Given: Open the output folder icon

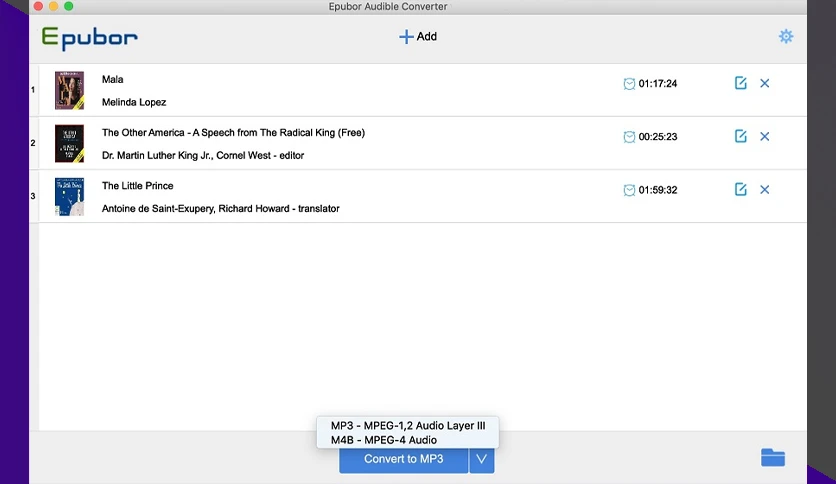Looking at the screenshot, I should tap(773, 457).
